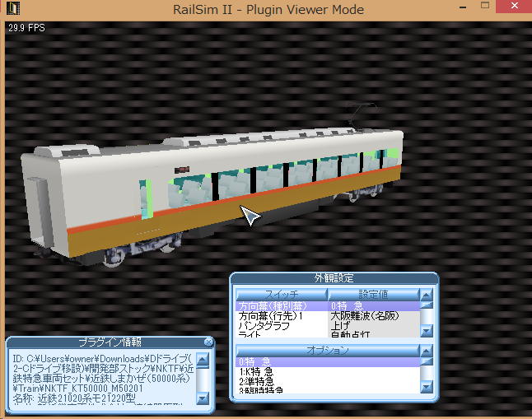Select the ライト switch row

point(282,334)
